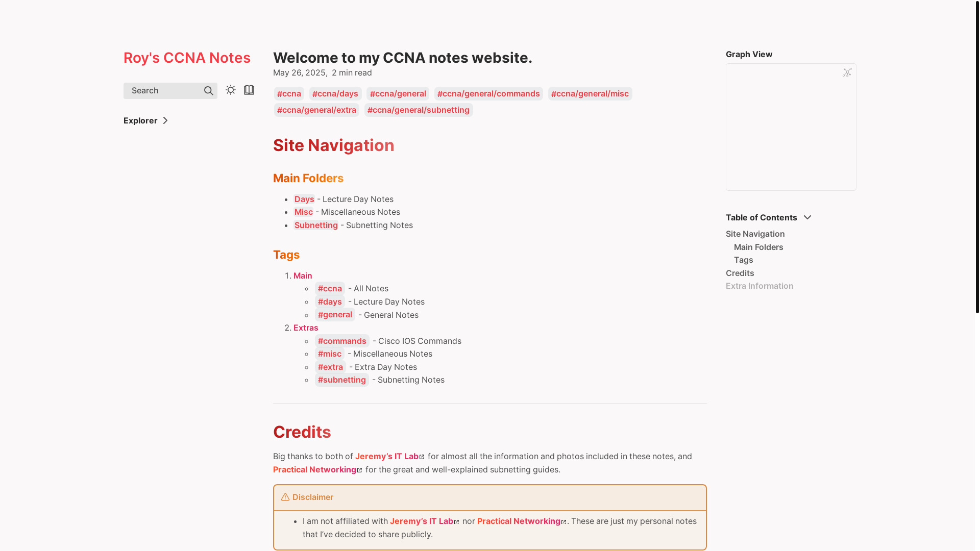980x551 pixels.
Task: Jump to Main Folders in table of contents
Action: [758, 247]
